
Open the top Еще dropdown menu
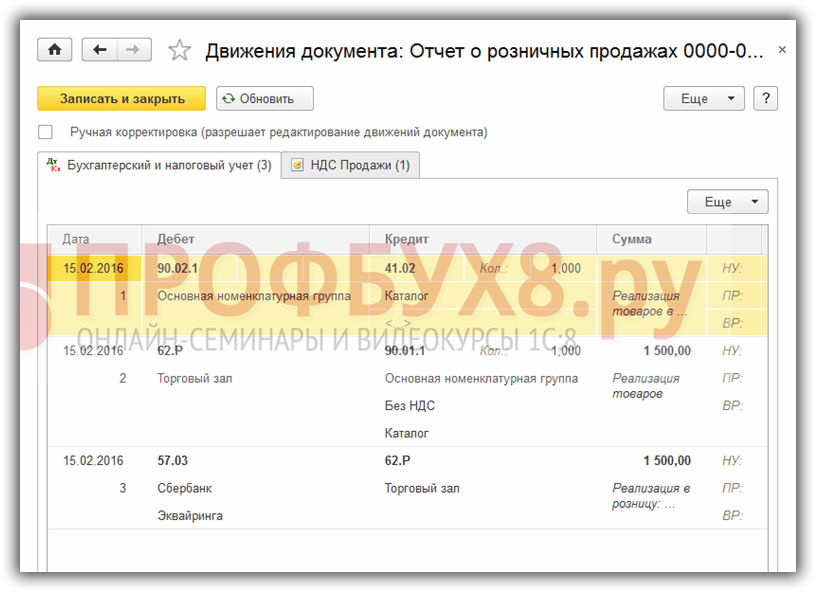point(704,98)
